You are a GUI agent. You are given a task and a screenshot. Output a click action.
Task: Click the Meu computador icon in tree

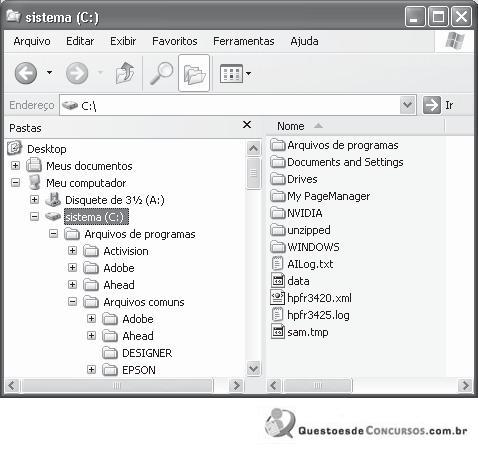35,182
